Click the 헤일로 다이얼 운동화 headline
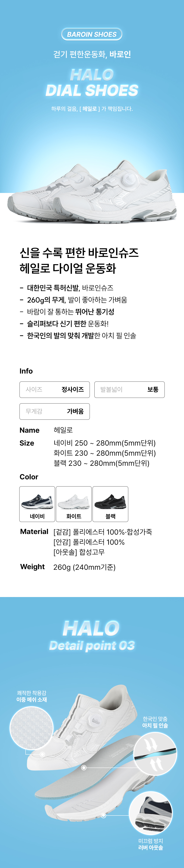 coord(68,269)
